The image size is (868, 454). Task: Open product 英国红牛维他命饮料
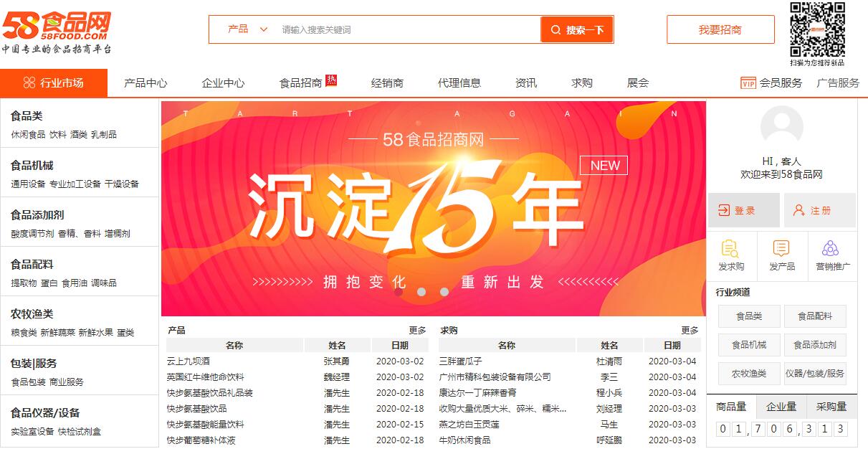[206, 377]
